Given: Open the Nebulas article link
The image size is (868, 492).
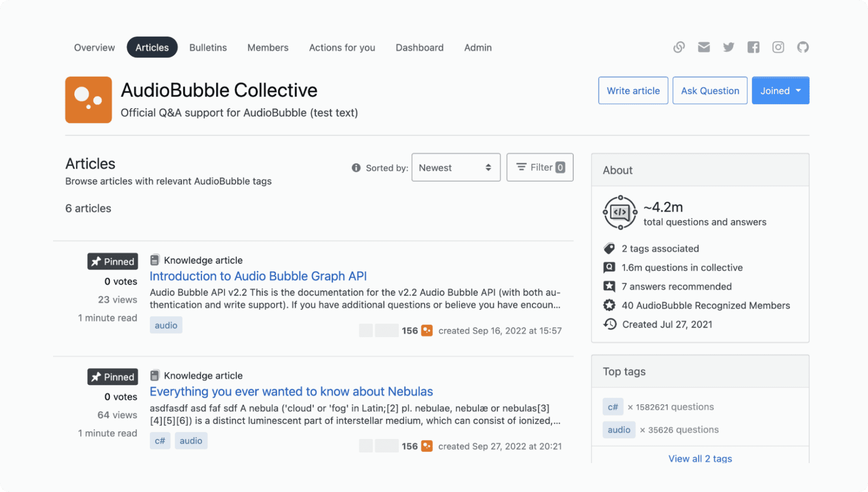Looking at the screenshot, I should pos(291,391).
